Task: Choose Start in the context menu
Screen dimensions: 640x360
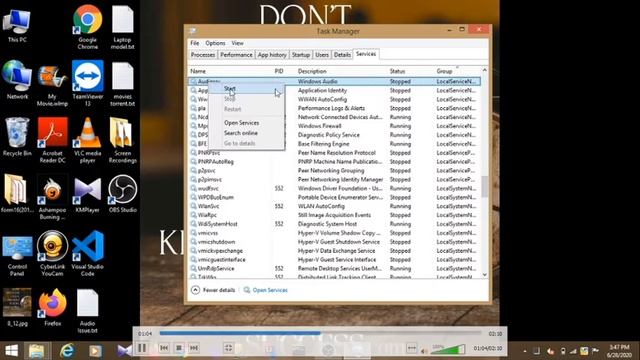Action: pyautogui.click(x=246, y=89)
